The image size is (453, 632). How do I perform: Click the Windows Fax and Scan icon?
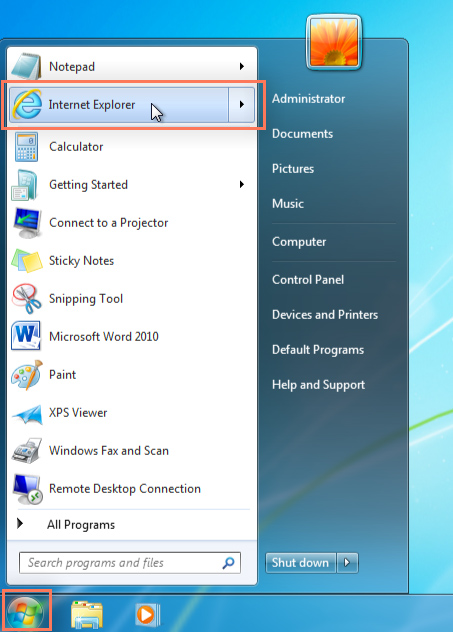[27, 450]
